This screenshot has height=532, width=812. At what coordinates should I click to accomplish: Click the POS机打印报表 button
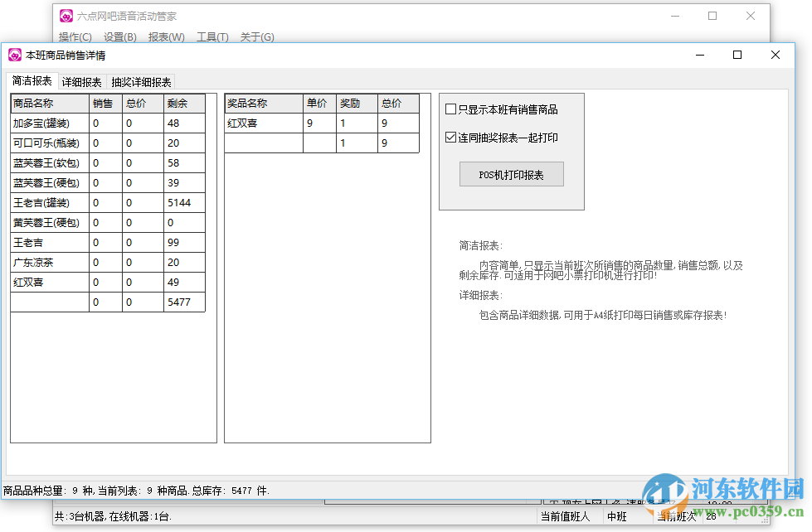pyautogui.click(x=511, y=174)
